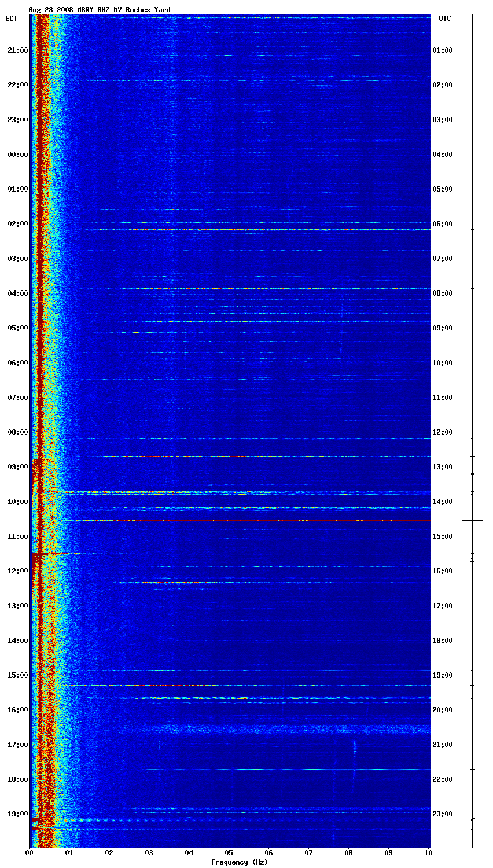Pick the 22:00 label on the UTC axis
The image size is (493, 868).
coord(443,779)
